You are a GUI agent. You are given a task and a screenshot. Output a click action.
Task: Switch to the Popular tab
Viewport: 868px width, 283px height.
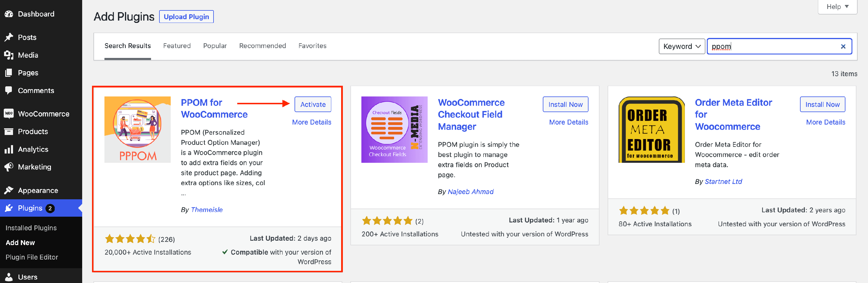click(215, 46)
